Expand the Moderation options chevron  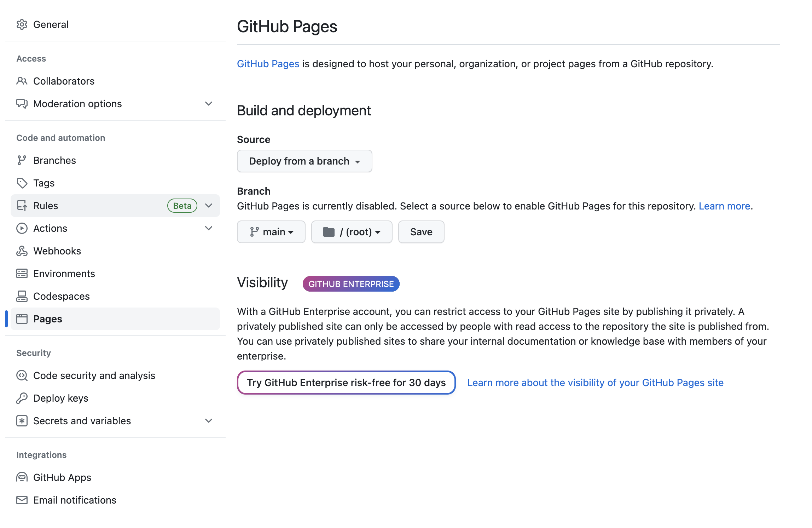point(209,104)
